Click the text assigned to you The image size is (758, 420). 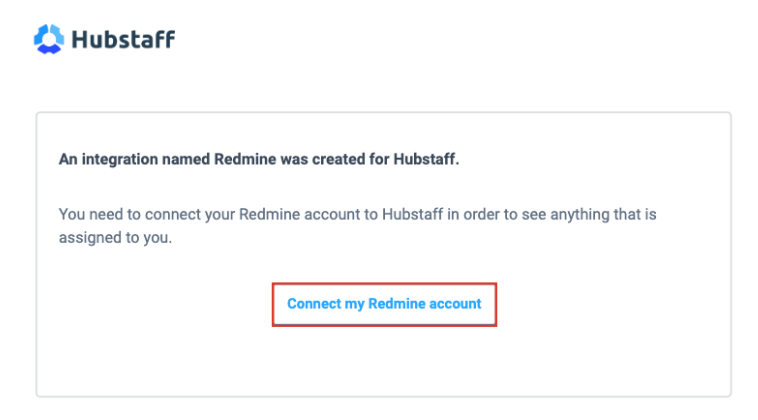point(116,239)
